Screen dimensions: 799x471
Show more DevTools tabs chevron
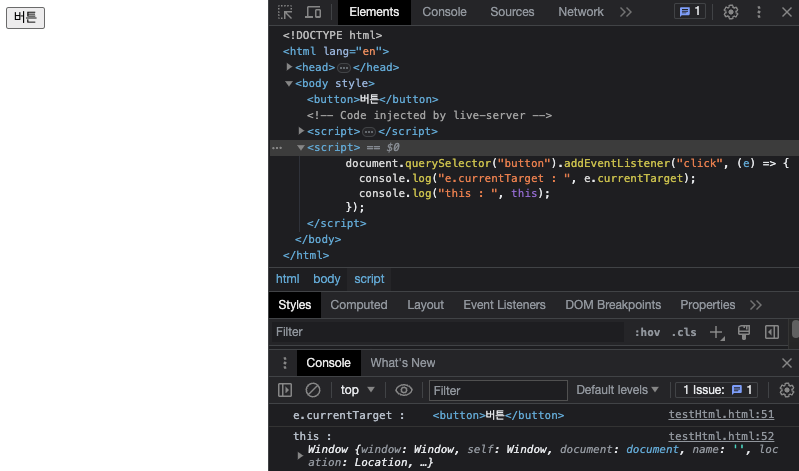coord(626,12)
